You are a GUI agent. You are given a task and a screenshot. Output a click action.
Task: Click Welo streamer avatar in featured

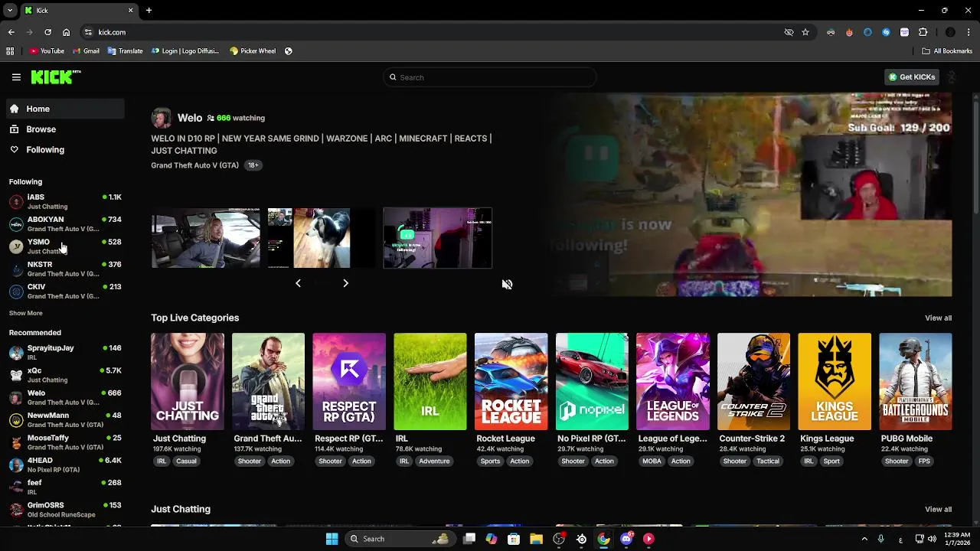[162, 118]
